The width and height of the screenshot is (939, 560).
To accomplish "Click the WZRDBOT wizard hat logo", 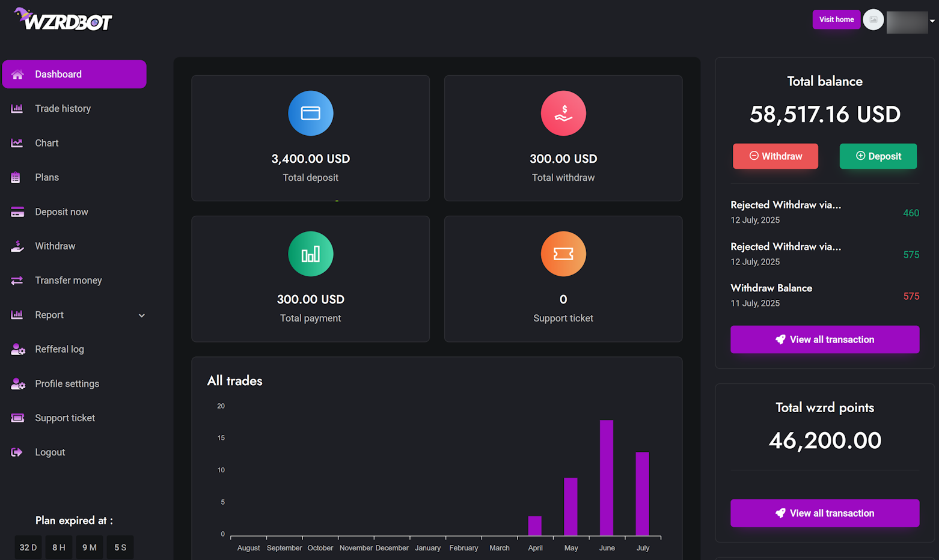I will point(63,19).
